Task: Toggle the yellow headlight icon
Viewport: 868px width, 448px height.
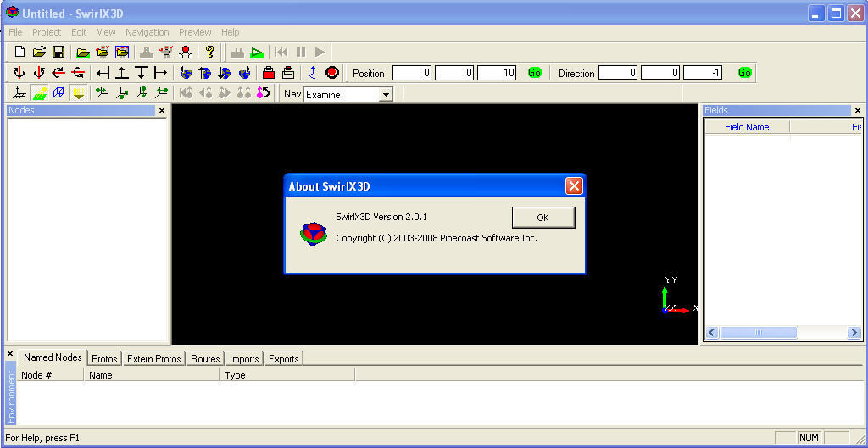Action: pyautogui.click(x=78, y=93)
